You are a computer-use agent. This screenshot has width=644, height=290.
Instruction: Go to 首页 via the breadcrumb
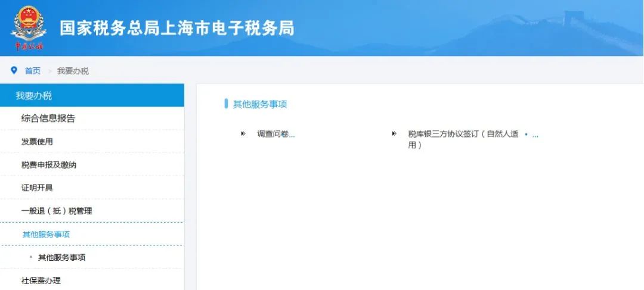pos(32,71)
